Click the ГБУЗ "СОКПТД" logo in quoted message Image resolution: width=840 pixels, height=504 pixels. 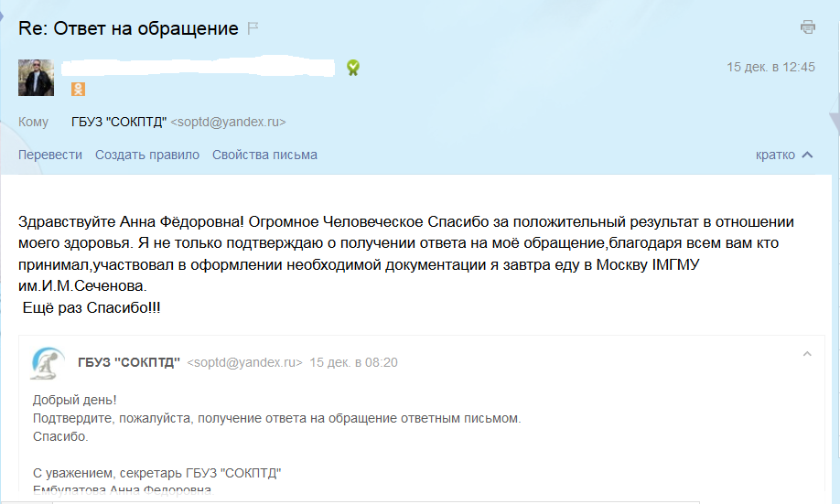click(x=48, y=363)
